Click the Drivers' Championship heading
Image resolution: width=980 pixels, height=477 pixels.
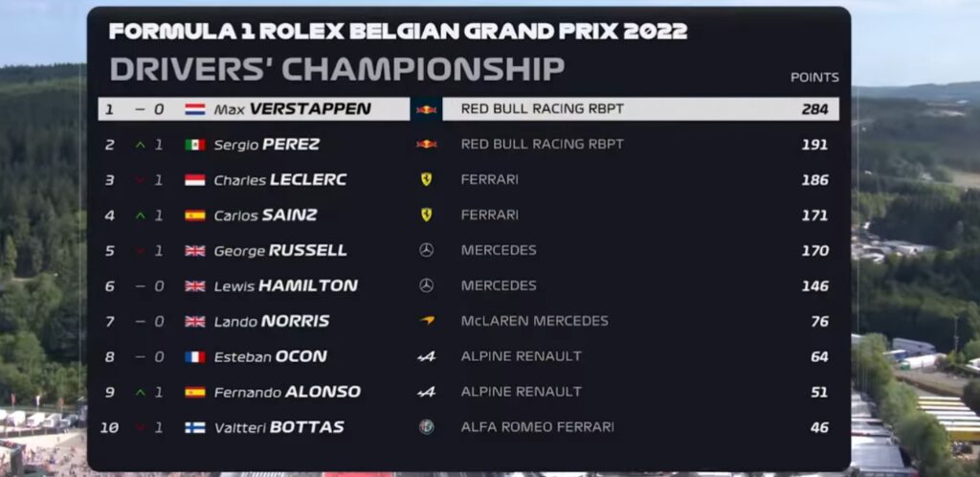point(337,69)
